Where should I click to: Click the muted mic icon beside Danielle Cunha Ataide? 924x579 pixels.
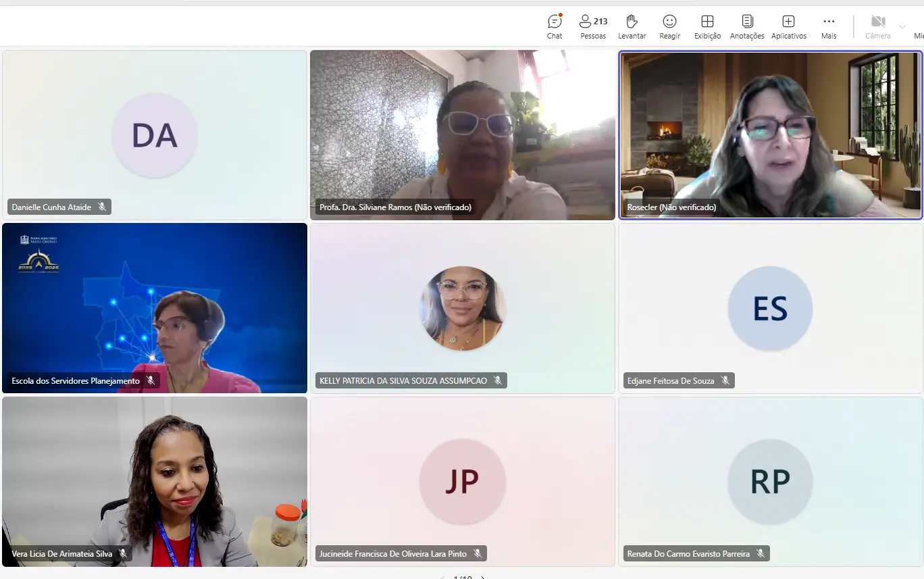coord(102,207)
